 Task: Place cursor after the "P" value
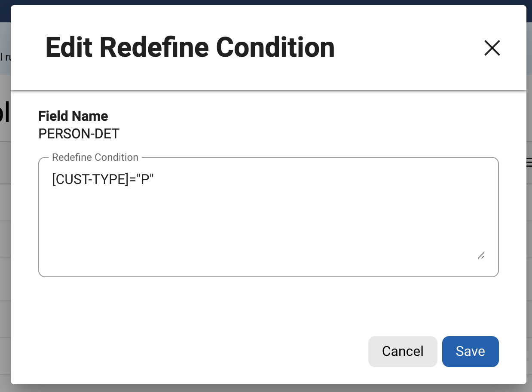click(154, 180)
